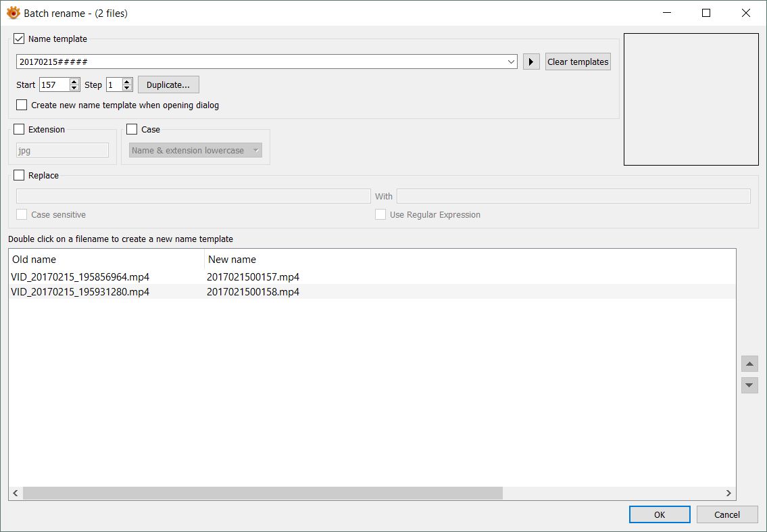Screen dimensions: 767x532
Task: Click left arrow of horizontal scrollbar
Action: pyautogui.click(x=15, y=493)
